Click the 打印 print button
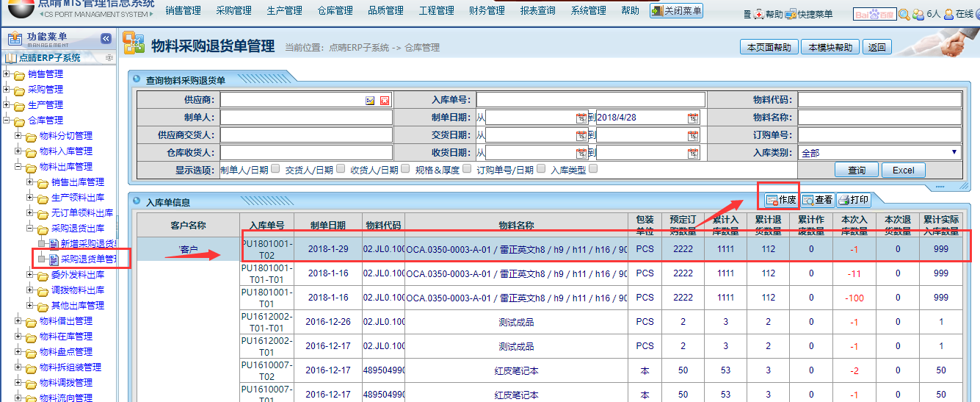 point(854,200)
